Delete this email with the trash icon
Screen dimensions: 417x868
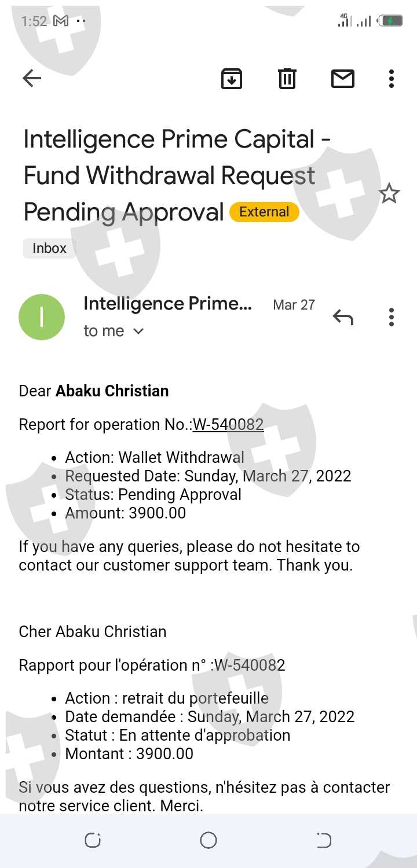(x=287, y=78)
